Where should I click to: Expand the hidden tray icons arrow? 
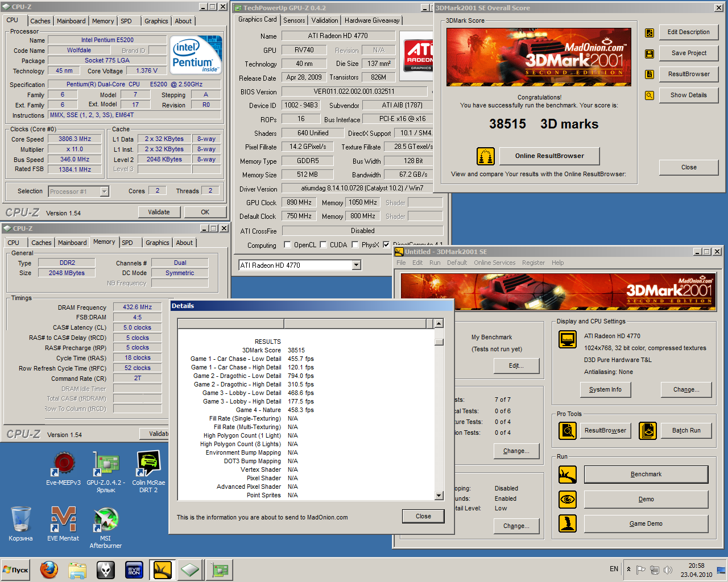click(x=628, y=569)
